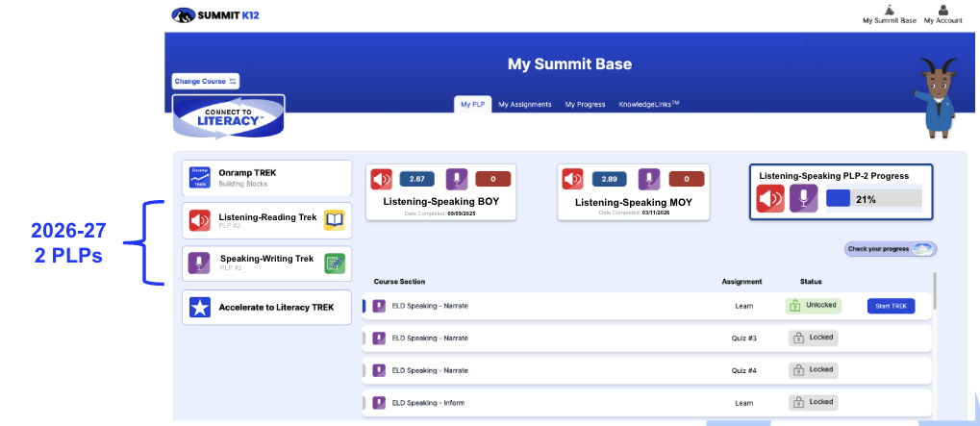Click microphone icon in Quiz #3 row

[379, 338]
